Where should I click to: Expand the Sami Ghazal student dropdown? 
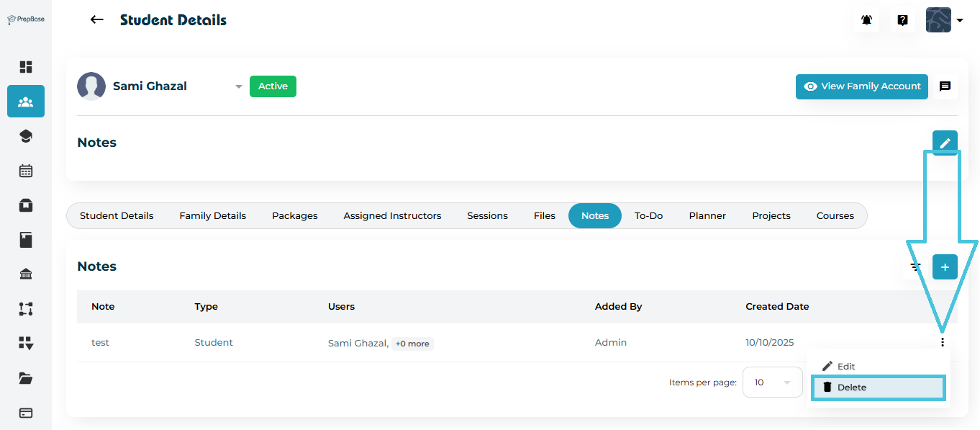pyautogui.click(x=238, y=87)
